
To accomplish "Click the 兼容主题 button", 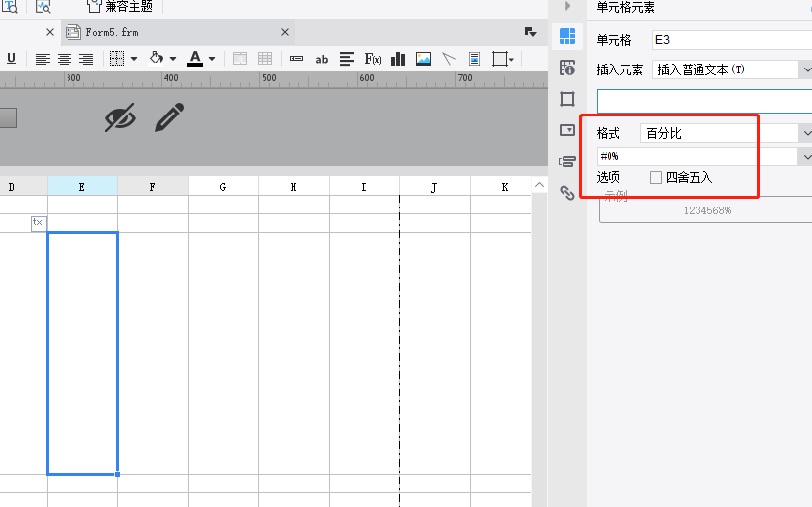I will (x=120, y=6).
